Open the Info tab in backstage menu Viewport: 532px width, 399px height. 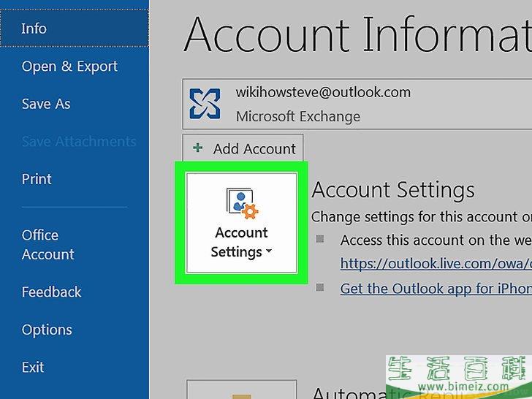point(75,28)
